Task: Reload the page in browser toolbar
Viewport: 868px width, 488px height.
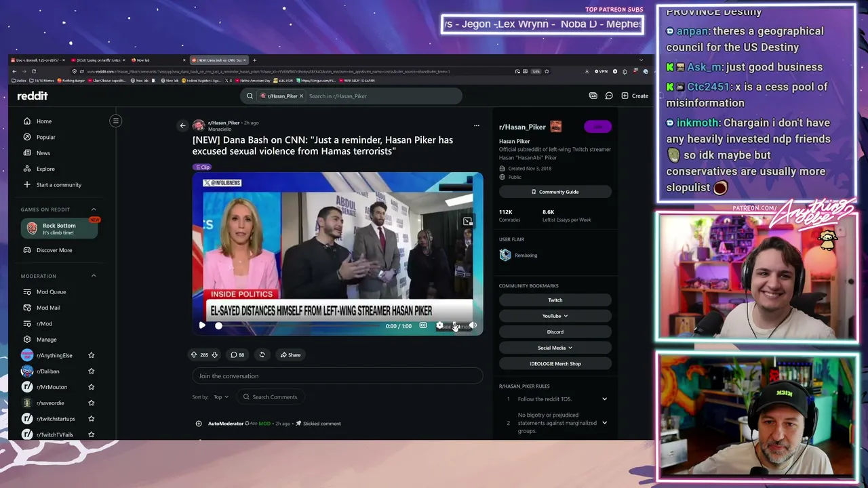Action: pyautogui.click(x=34, y=71)
